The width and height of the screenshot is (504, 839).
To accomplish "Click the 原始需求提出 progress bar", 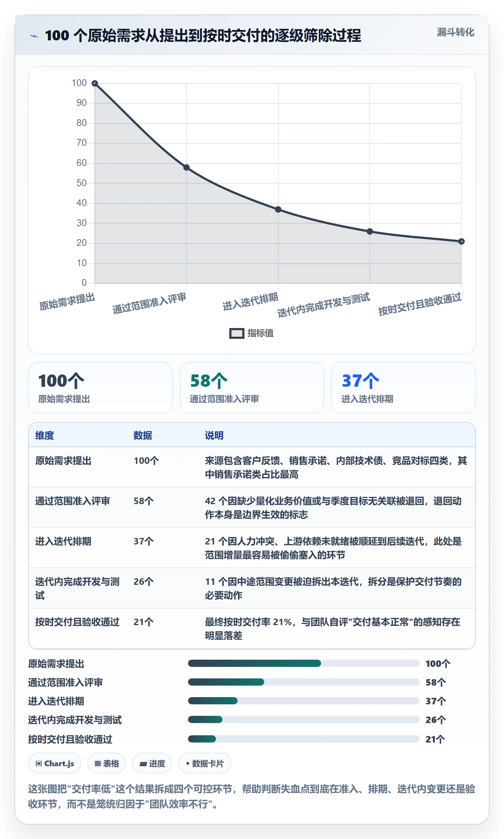I will pos(304,663).
